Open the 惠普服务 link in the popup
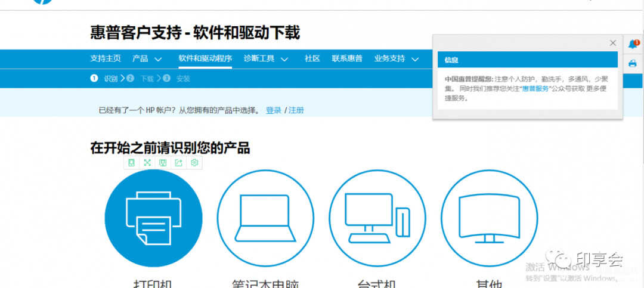The width and height of the screenshot is (644, 288). (535, 88)
